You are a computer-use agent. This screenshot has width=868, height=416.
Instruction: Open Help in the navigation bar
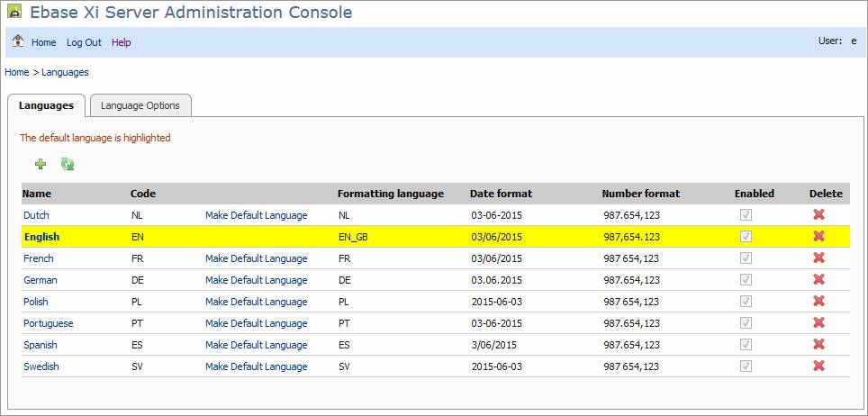point(122,42)
